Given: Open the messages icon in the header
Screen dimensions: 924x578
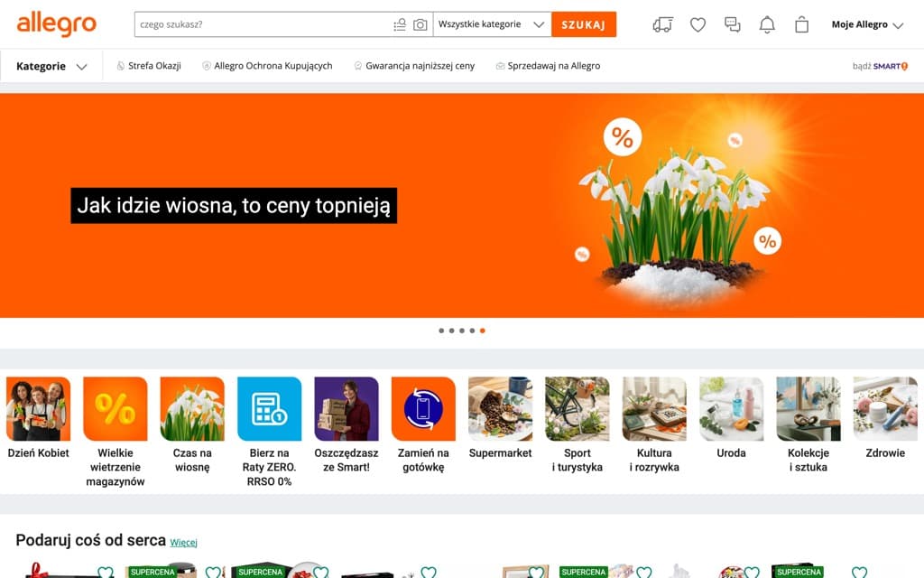Looking at the screenshot, I should tap(733, 24).
